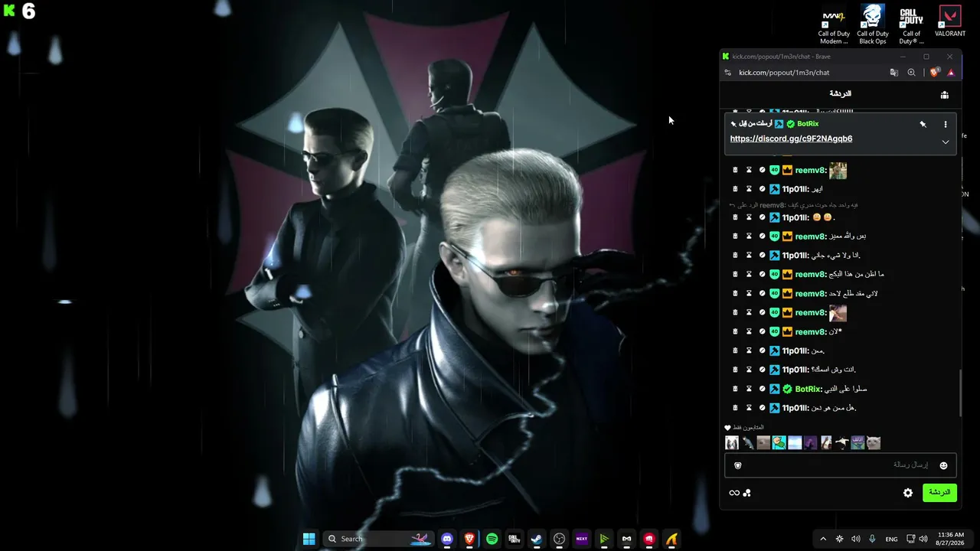Open Call of Duty Modern desktop shortcut
The width and height of the screenshot is (980, 551).
834,24
